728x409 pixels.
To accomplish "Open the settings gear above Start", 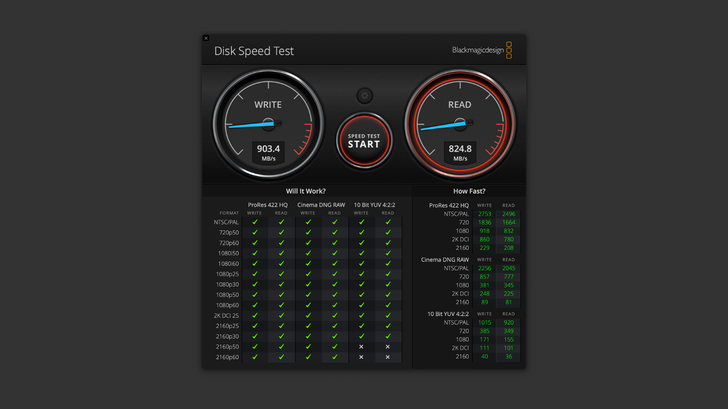I will tap(364, 96).
